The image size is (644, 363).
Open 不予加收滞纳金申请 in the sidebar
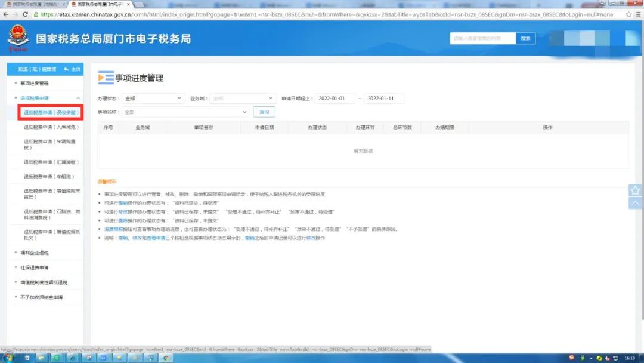(x=42, y=297)
